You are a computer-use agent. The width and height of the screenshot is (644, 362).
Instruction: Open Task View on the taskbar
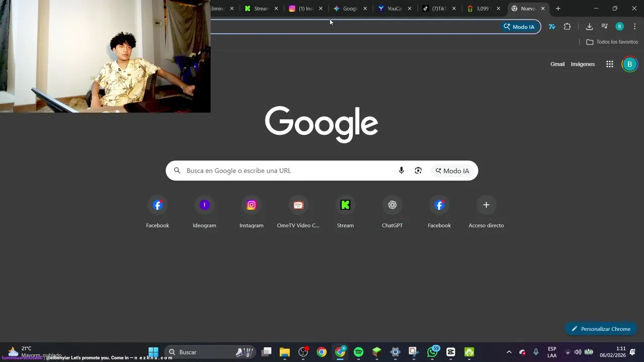click(x=267, y=352)
